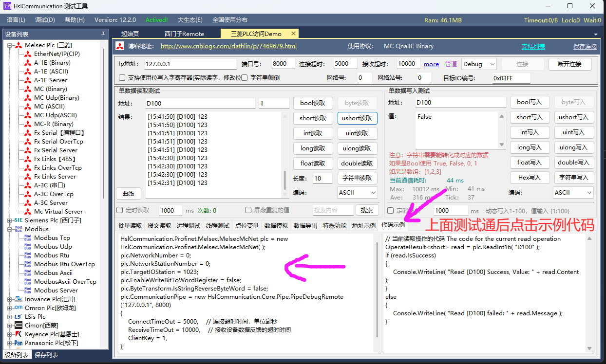
Task: Click the Mitsubishi icon beside A-1E (Binary)
Action: (28, 63)
